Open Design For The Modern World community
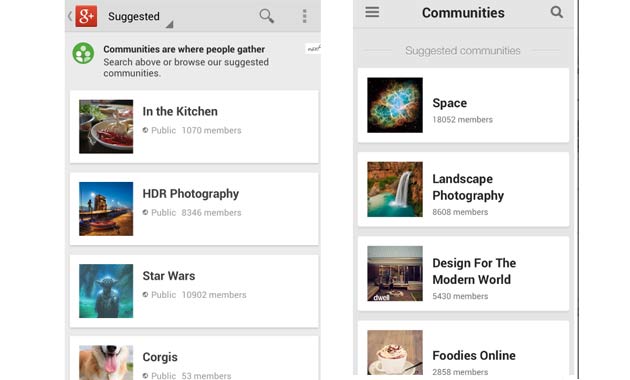Viewport: 630px width, 380px height. coord(463,274)
